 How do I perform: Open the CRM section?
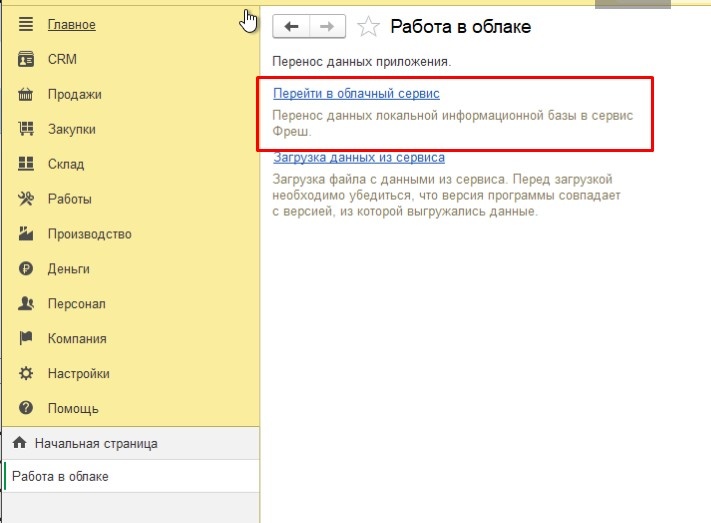click(x=62, y=59)
